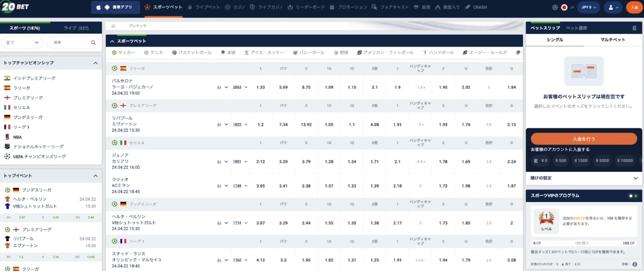644x275 pixels.
Task: Open the ライブベット menu item
Action: tap(204, 7)
